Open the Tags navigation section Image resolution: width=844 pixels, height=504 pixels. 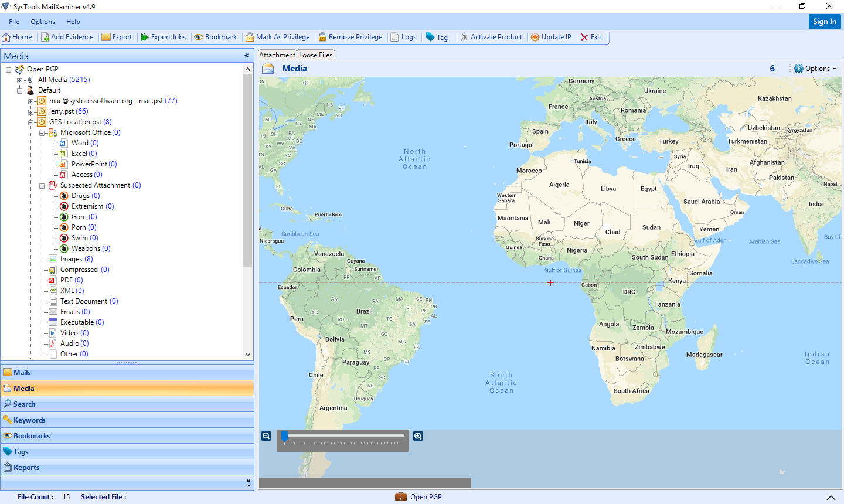coord(127,451)
